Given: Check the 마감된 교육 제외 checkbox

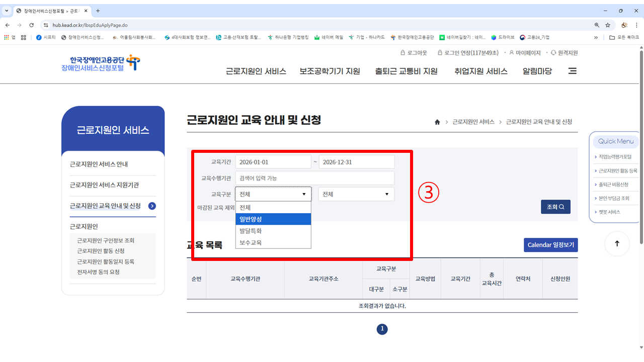Looking at the screenshot, I should click(x=240, y=208).
